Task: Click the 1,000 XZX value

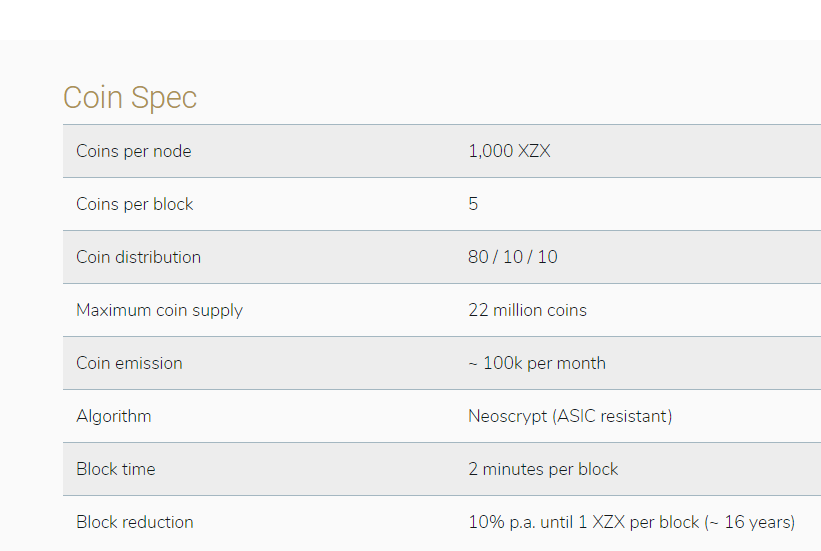Action: coord(509,151)
